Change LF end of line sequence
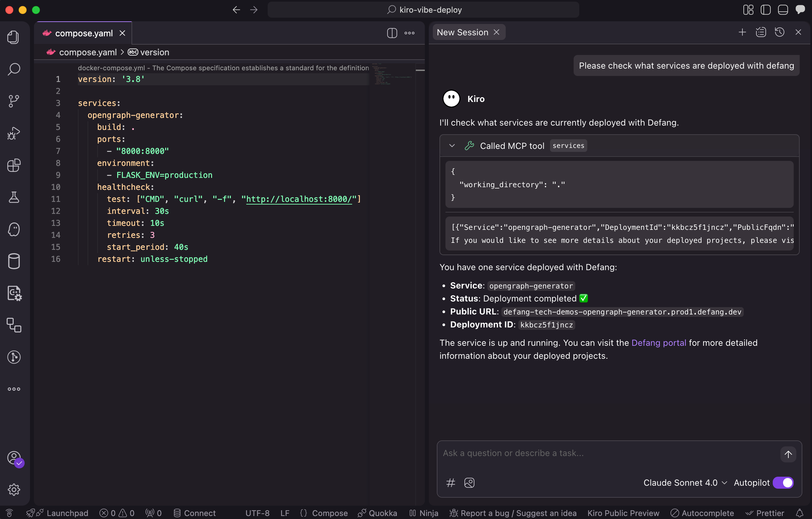 (285, 513)
